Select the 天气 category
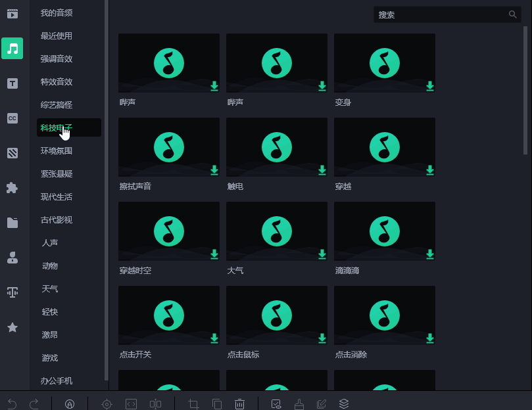532x410 pixels. [50, 289]
